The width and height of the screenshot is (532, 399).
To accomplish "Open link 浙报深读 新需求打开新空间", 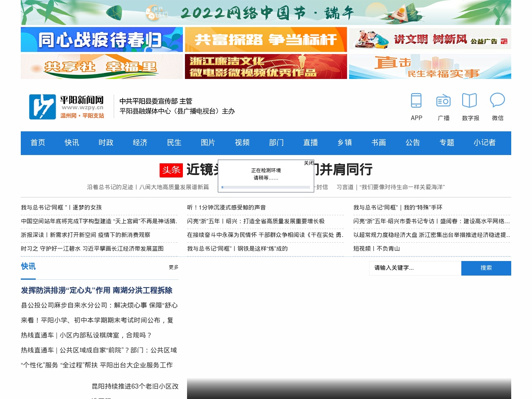I will click(86, 235).
